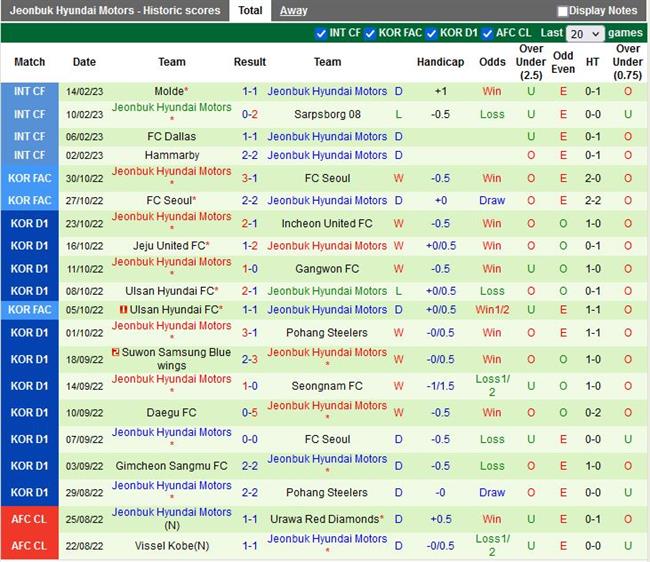The height and width of the screenshot is (562, 650).
Task: Open Hammarby team link
Action: point(172,155)
